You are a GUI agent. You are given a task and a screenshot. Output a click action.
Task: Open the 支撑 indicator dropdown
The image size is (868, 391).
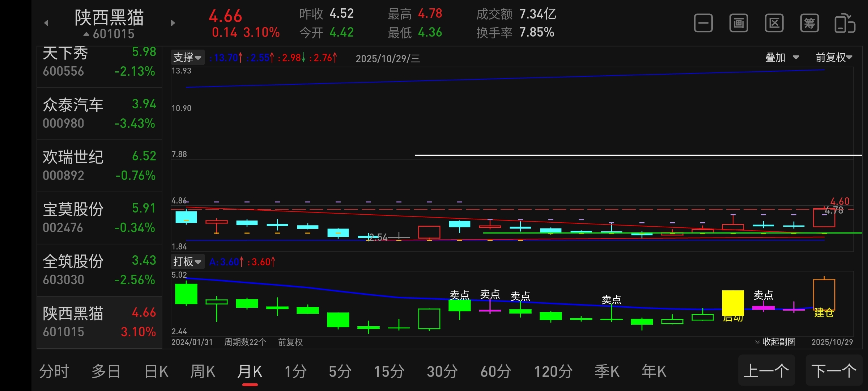[x=187, y=58]
